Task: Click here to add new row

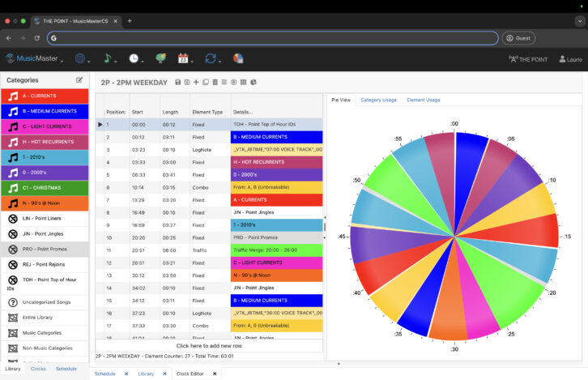Action: pos(209,346)
